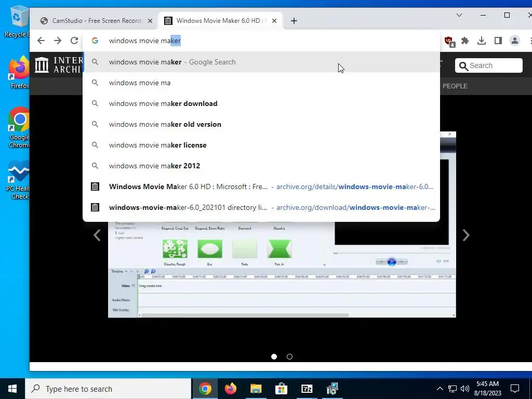Open Microsoft Store from the taskbar

point(281,389)
